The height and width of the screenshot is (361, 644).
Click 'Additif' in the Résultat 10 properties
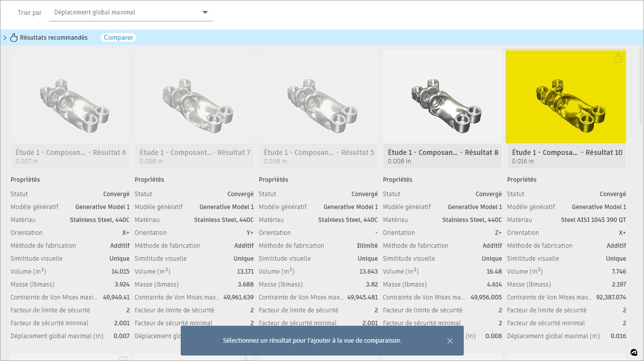click(616, 245)
